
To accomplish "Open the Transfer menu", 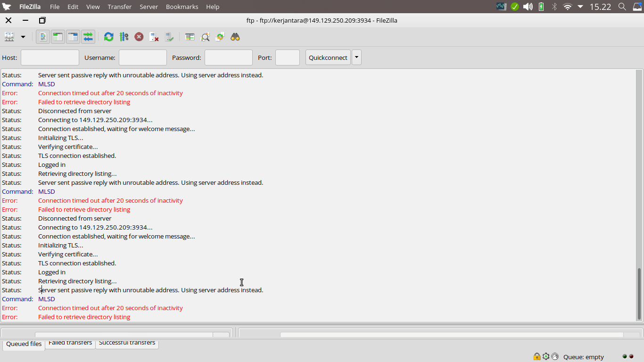I will pos(120,7).
